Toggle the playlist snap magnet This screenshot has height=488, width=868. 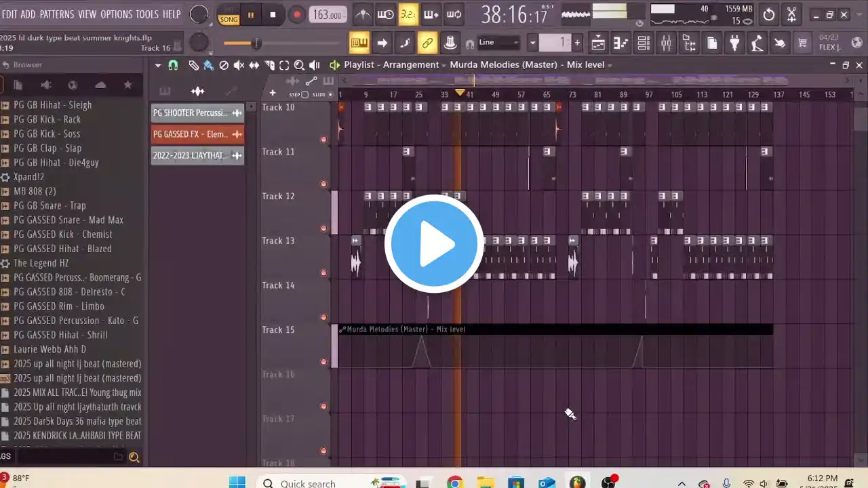coord(173,65)
